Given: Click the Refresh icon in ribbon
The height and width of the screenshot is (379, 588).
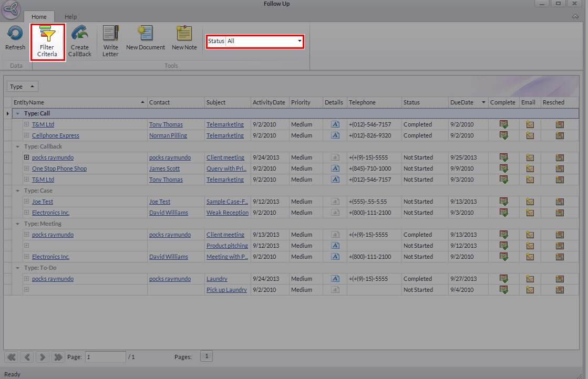Looking at the screenshot, I should tap(15, 34).
